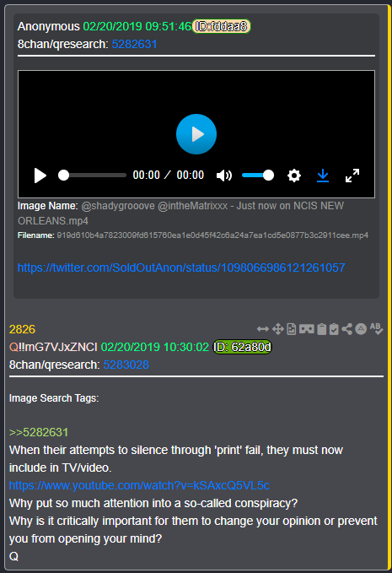Enter fullscreen video mode
The height and width of the screenshot is (573, 392).
coord(352,176)
